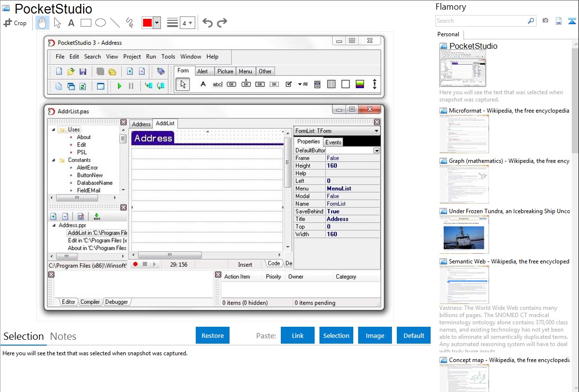Click the Link paste button

point(298,335)
